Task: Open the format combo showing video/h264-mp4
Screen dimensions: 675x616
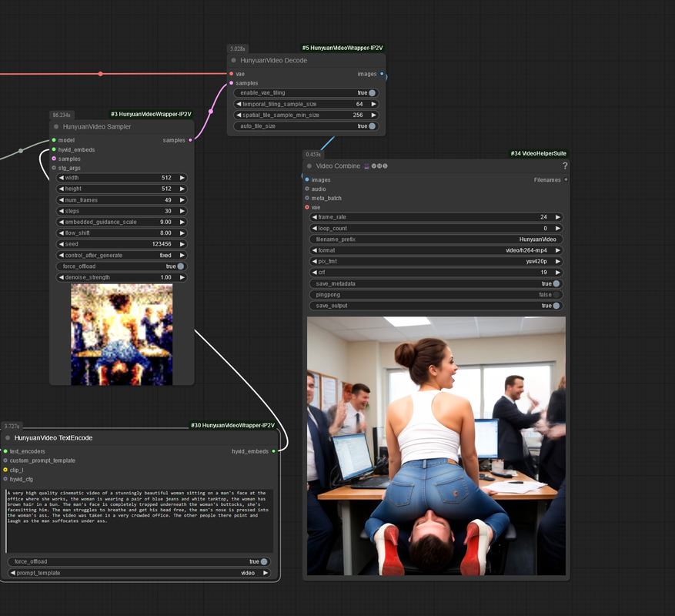Action: pos(436,250)
